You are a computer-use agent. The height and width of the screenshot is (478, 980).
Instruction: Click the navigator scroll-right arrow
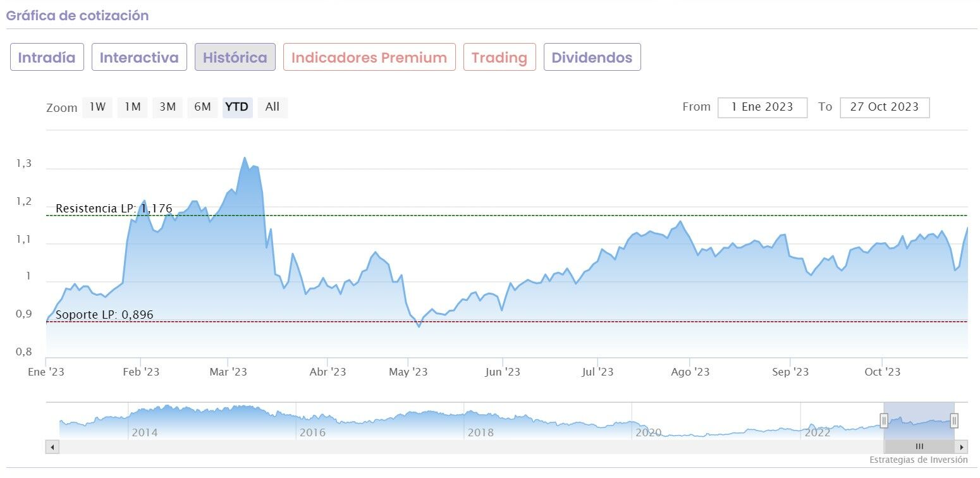coord(962,447)
